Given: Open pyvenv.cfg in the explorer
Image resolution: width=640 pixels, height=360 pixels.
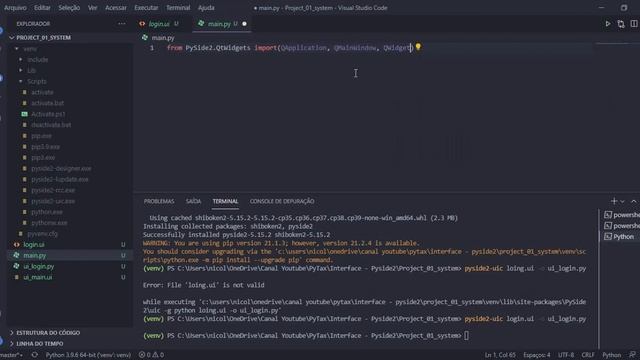Looking at the screenshot, I should (x=42, y=234).
